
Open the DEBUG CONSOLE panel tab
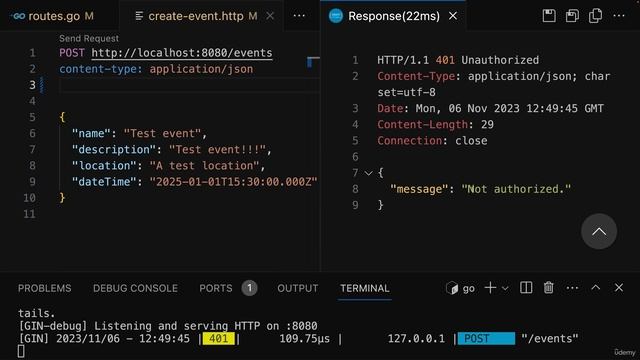click(x=135, y=288)
